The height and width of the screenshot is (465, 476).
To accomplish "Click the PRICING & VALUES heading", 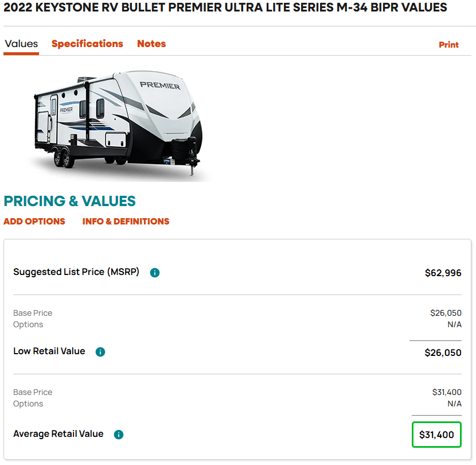I will tap(69, 201).
